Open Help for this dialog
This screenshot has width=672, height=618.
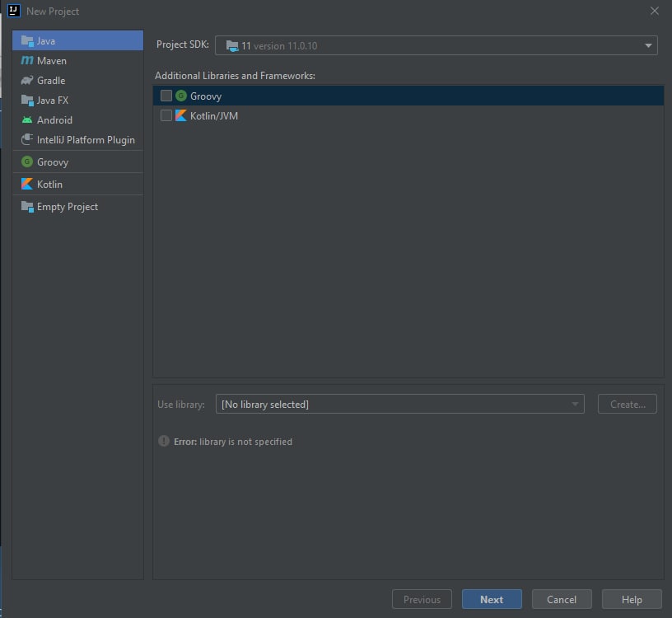point(632,599)
